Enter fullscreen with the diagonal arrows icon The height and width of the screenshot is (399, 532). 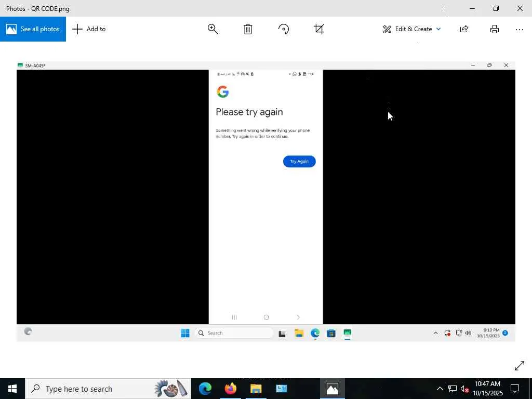519,366
